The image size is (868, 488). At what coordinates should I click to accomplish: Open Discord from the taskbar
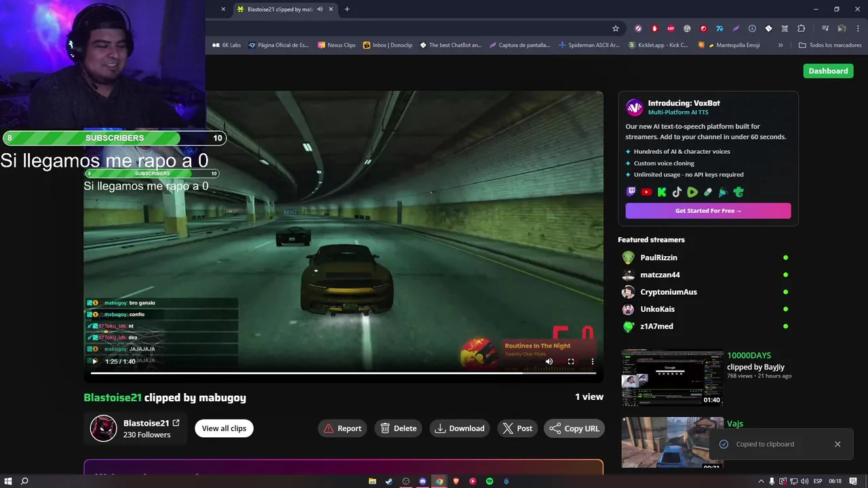point(422,481)
